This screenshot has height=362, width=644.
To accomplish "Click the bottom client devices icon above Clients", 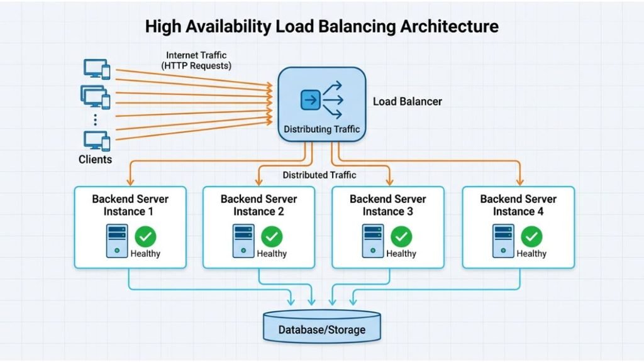I will point(97,141).
